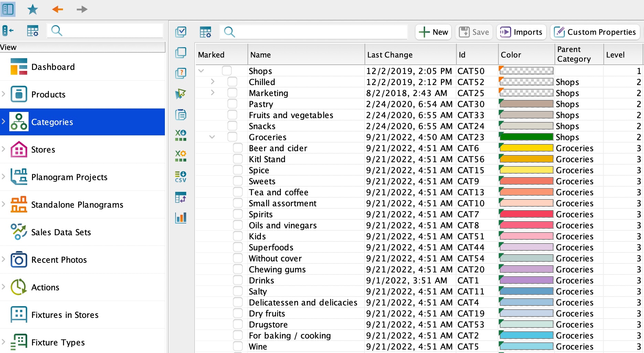Screen dimensions: 644x353
Task: Open the bar chart report icon
Action: [x=181, y=218]
